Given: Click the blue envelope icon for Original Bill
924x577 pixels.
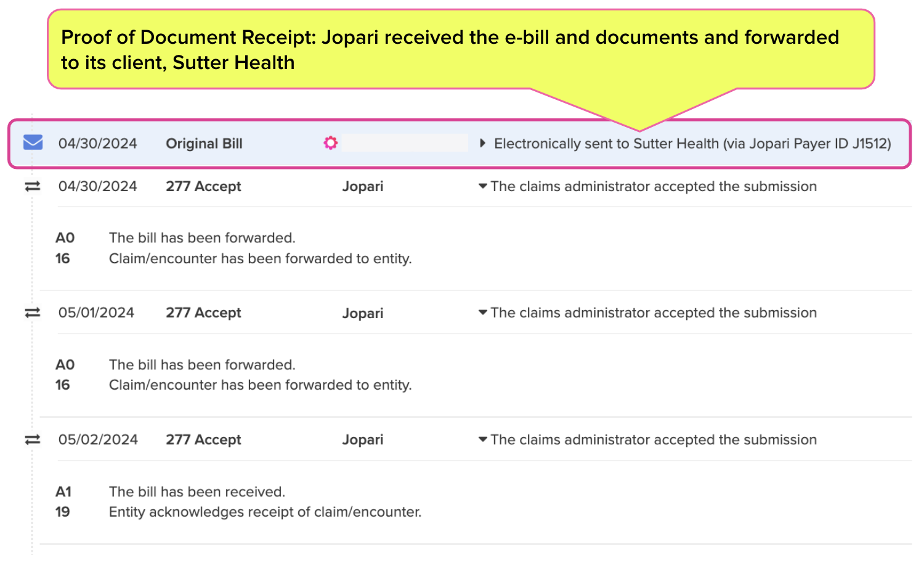Looking at the screenshot, I should click(x=33, y=143).
